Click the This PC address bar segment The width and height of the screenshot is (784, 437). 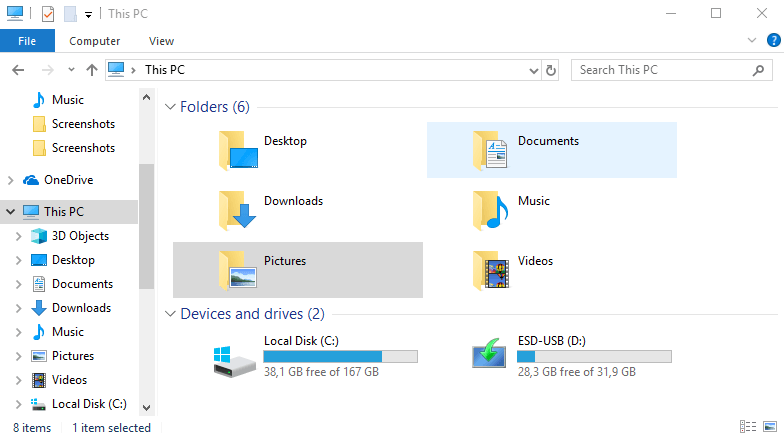click(164, 70)
